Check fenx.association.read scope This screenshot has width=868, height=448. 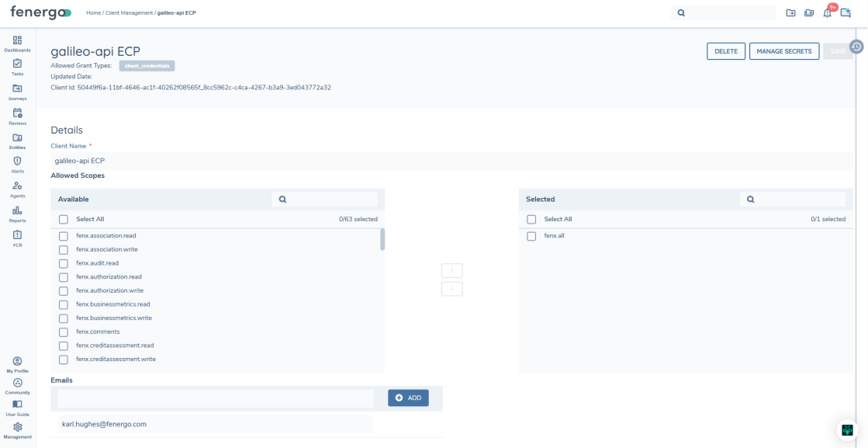point(64,236)
